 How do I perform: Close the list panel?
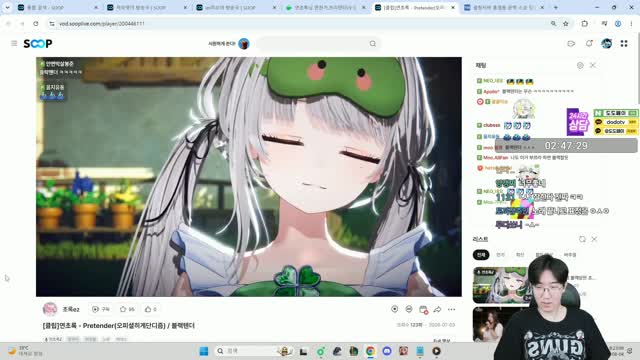coord(594,239)
